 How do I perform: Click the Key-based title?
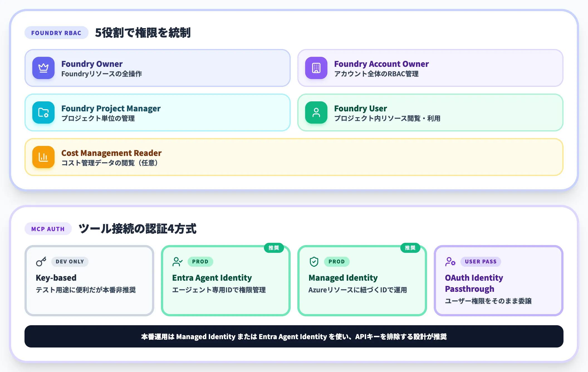[56, 278]
